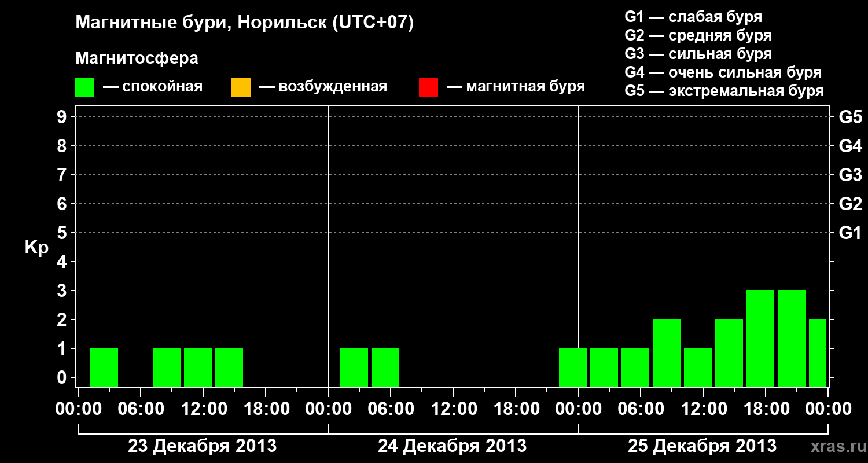The image size is (868, 463).
Task: Click the 'G2 — средняя буря' legend line
Action: [x=698, y=35]
